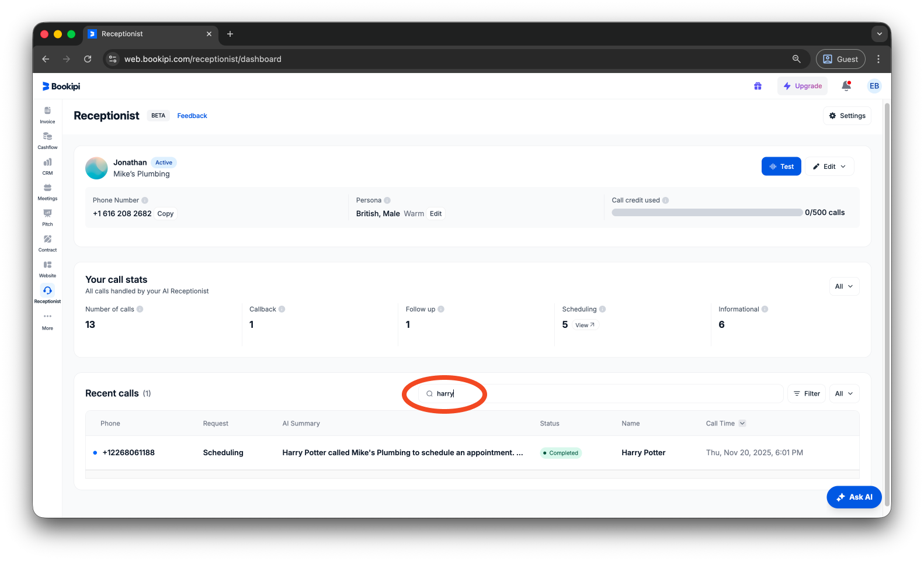
Task: Click the browser address bar
Action: [x=456, y=59]
